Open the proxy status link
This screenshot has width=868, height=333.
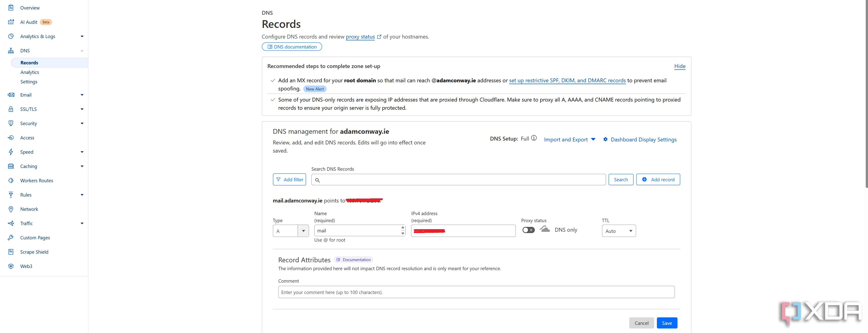[360, 36]
